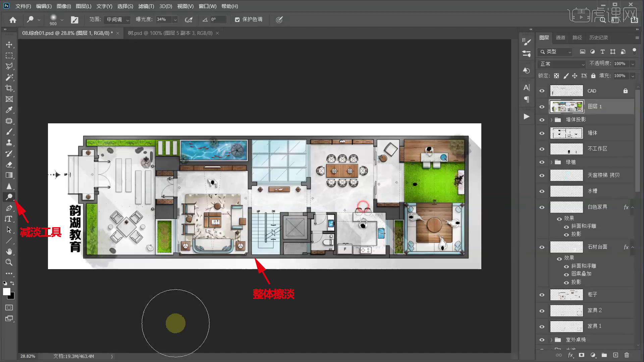Viewport: 644px width, 362px height.
Task: Open the 滤镜(T) menu
Action: tap(146, 6)
